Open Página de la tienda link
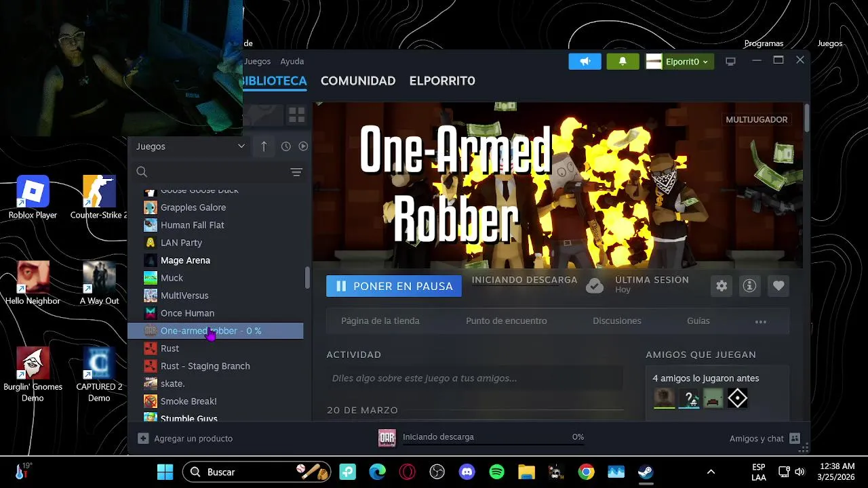 380,321
